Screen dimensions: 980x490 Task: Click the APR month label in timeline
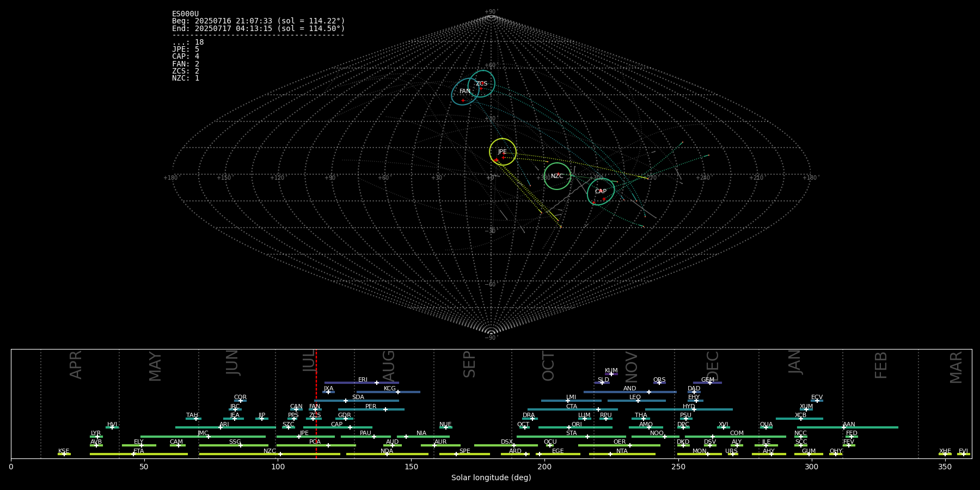click(76, 365)
